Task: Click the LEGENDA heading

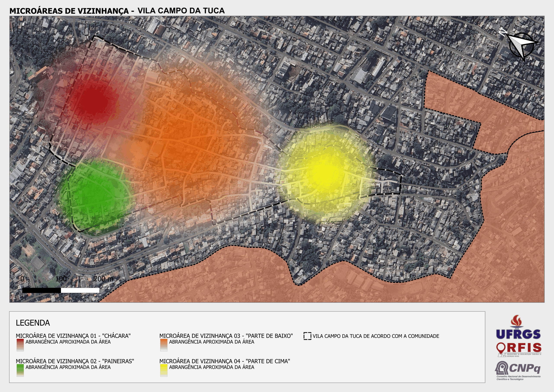Action: (x=33, y=323)
